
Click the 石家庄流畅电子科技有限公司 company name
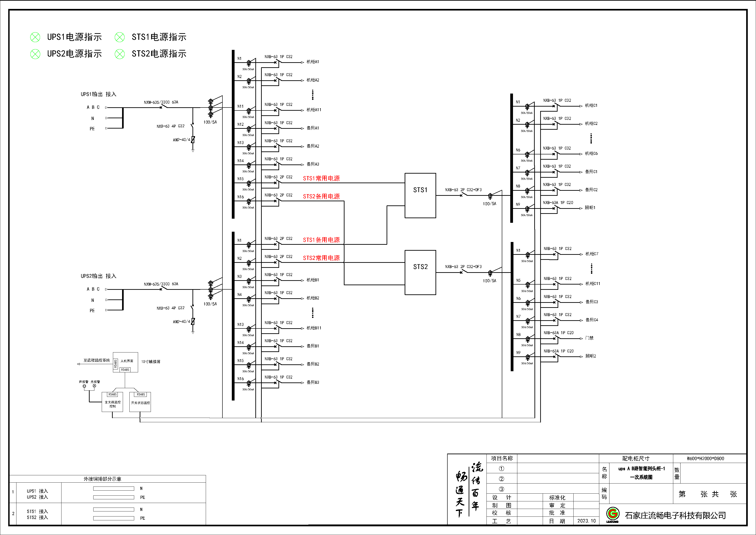click(675, 516)
